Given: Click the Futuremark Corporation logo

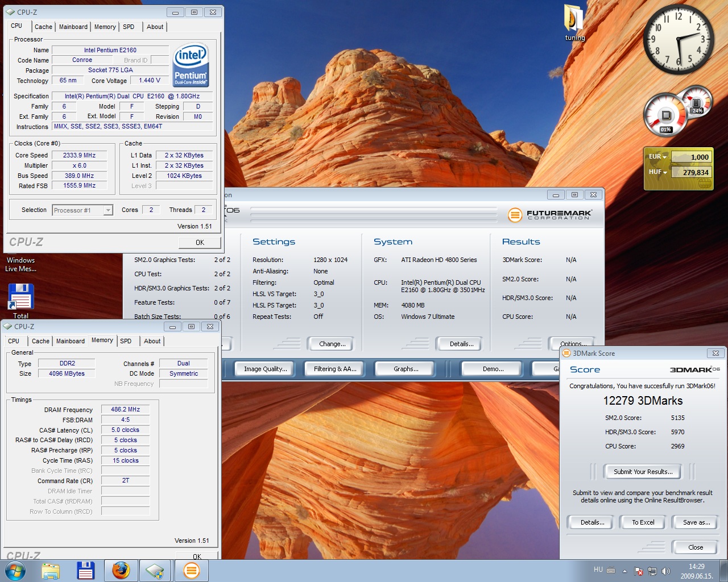Looking at the screenshot, I should coord(550,215).
